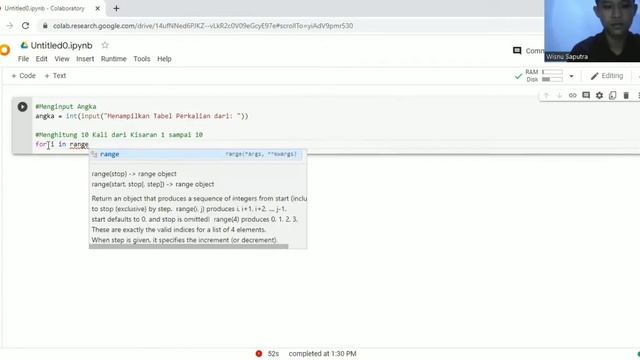Click the horizontal scrollbar in tooltip

(x=189, y=247)
